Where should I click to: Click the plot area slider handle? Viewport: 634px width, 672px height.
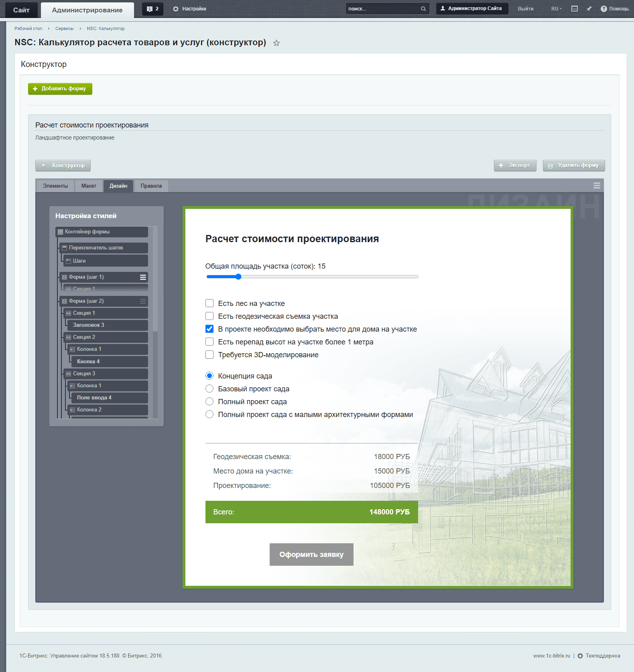(238, 277)
